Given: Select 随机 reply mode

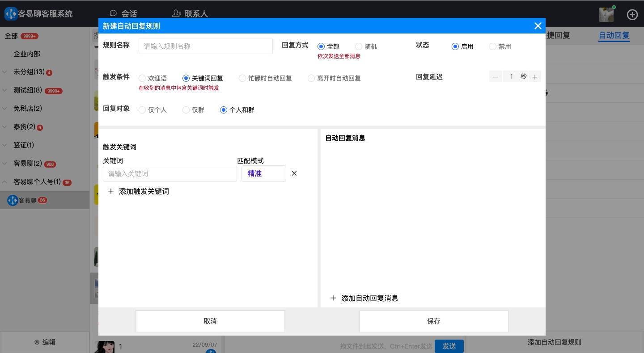Looking at the screenshot, I should click(x=359, y=46).
